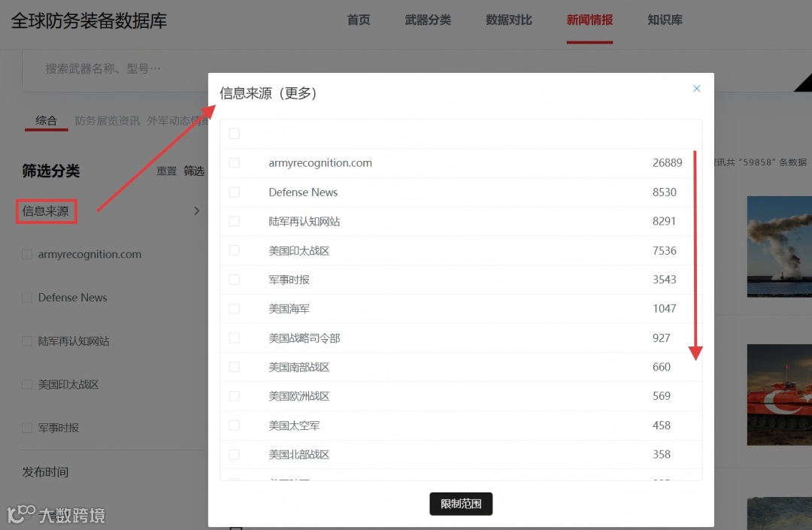Screen dimensions: 812x530
Task: Open the 新闻情报 nav item
Action: click(589, 20)
